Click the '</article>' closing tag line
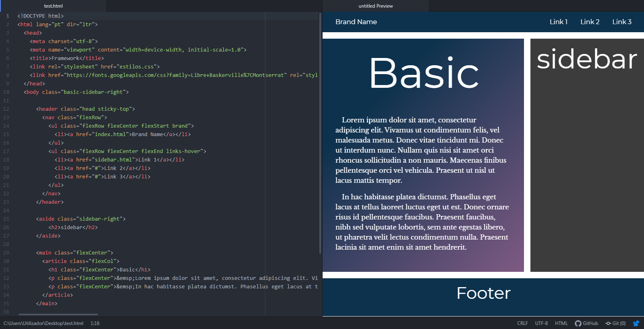The image size is (644, 329). tap(58, 295)
